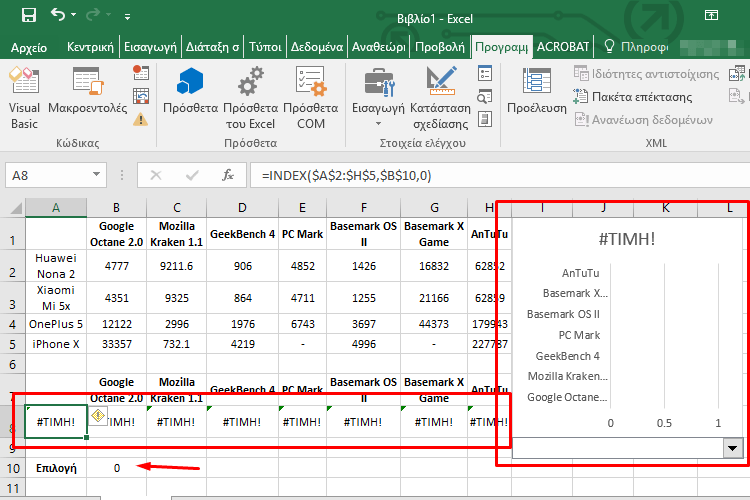This screenshot has height=500, width=750.
Task: Switch to the Προβολή tab
Action: tap(440, 47)
